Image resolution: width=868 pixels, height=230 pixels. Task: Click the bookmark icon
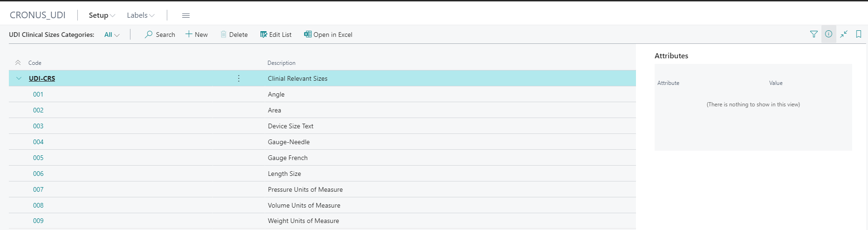[858, 34]
